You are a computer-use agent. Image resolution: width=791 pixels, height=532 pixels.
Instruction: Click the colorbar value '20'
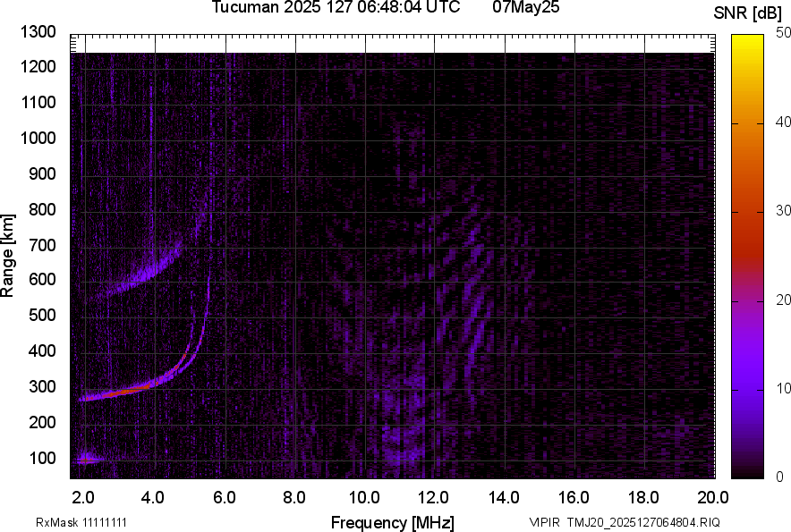(x=783, y=300)
